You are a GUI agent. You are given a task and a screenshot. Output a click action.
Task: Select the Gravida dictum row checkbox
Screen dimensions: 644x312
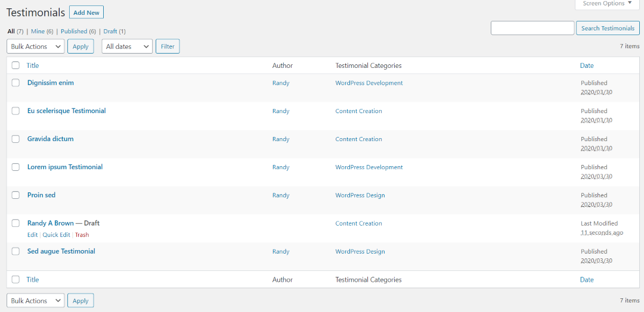pos(16,139)
